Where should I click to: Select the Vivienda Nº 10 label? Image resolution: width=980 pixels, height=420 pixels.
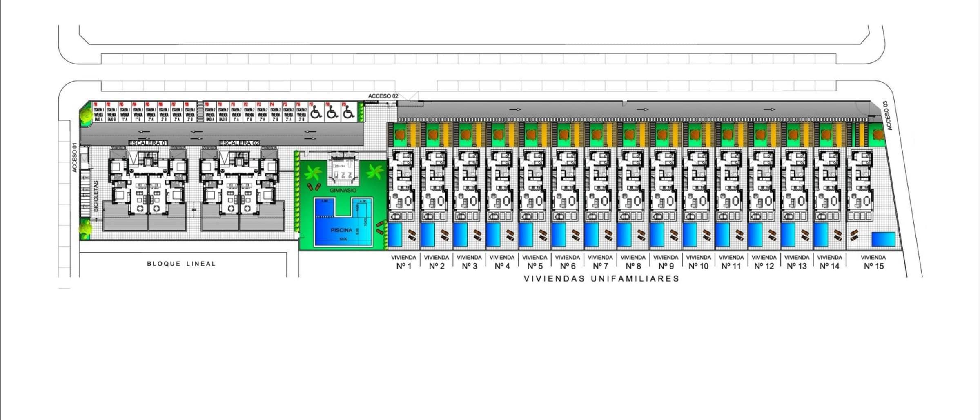[699, 262]
